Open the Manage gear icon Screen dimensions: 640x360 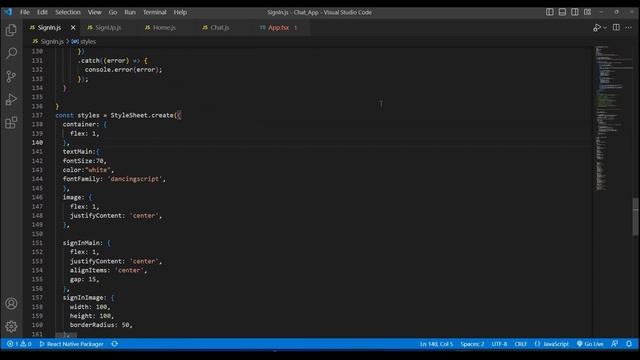click(11, 326)
